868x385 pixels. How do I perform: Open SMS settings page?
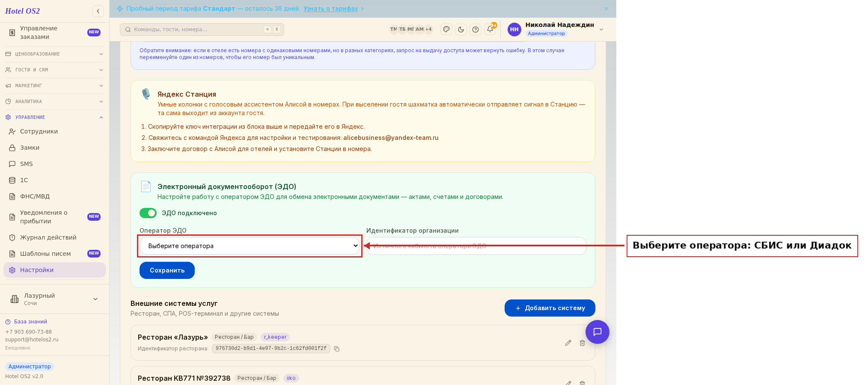pyautogui.click(x=54, y=164)
